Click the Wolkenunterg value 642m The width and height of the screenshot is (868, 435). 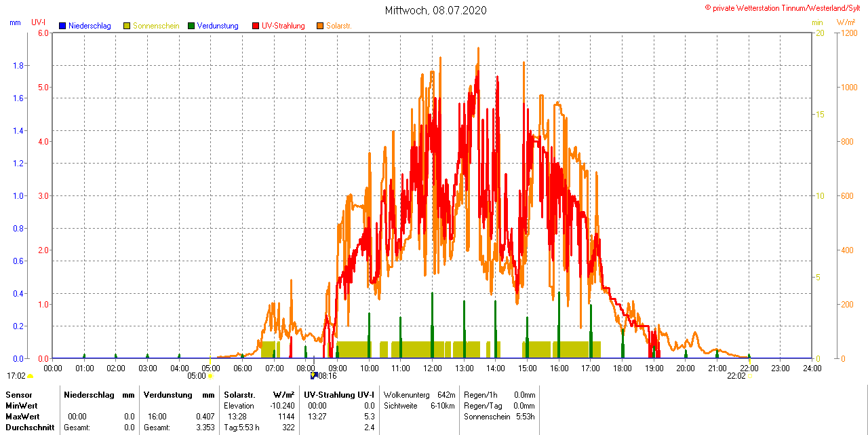[x=446, y=394]
